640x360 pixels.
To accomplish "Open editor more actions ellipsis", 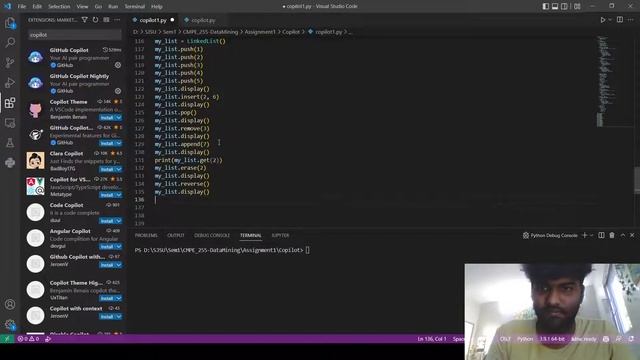I will [631, 20].
